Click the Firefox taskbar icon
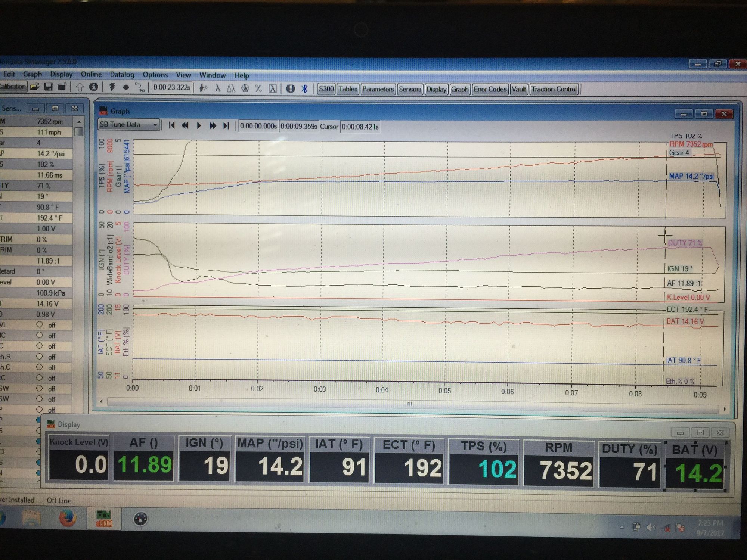Image resolution: width=747 pixels, height=560 pixels. tap(67, 518)
